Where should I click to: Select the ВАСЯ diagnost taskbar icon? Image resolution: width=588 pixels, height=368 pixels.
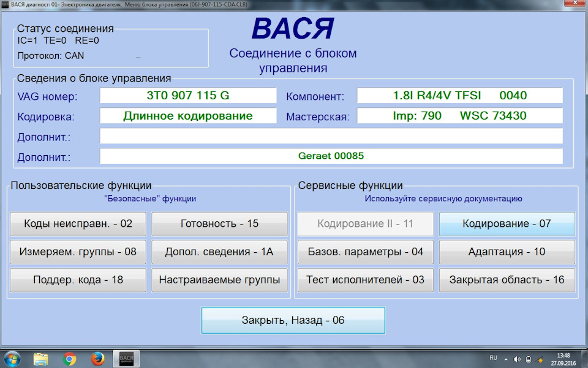click(126, 359)
